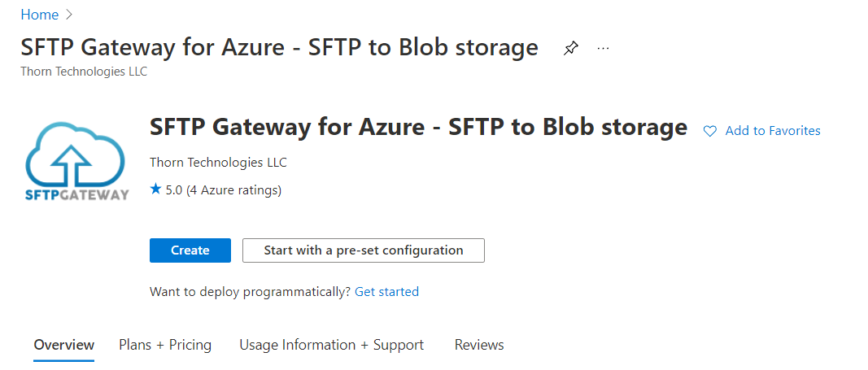Start with a pre-set configuration
Image resolution: width=868 pixels, height=370 pixels.
click(x=363, y=250)
